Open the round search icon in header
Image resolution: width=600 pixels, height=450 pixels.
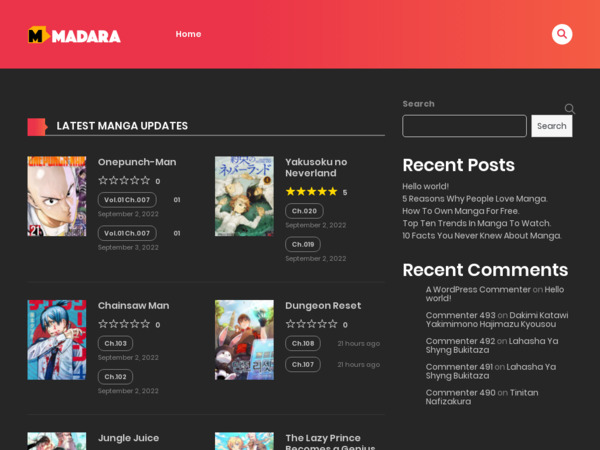click(x=562, y=34)
